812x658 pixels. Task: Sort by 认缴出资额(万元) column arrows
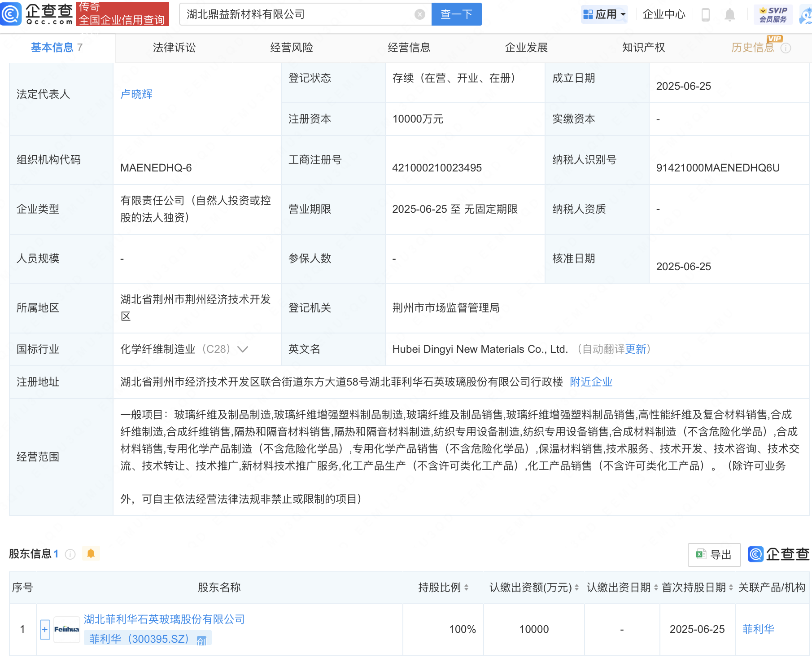tap(576, 588)
